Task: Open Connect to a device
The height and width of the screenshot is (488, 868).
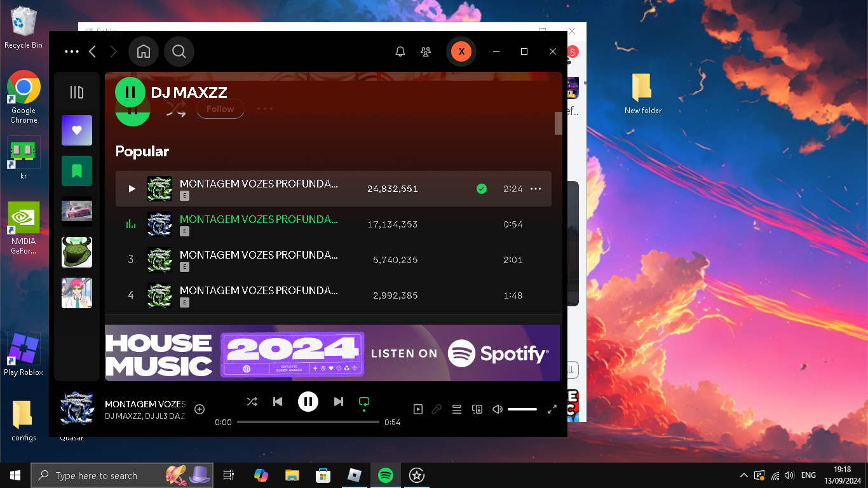Action: coord(477,409)
